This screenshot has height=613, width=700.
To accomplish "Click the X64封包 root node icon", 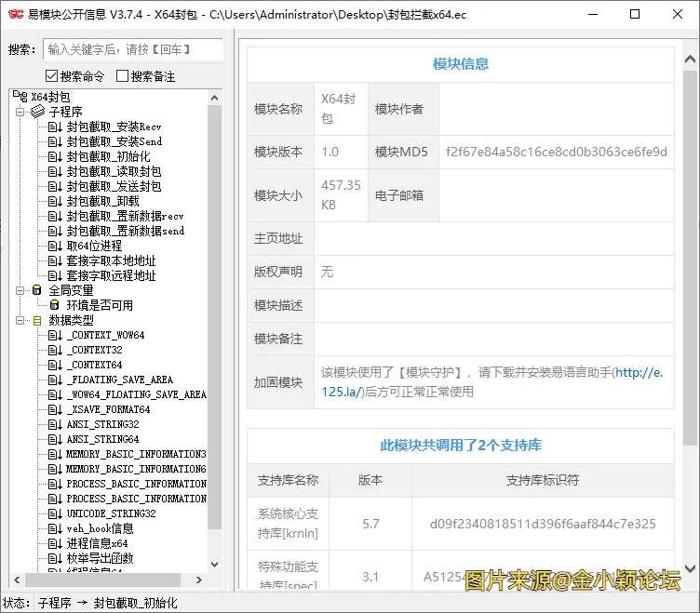I will tap(20, 97).
